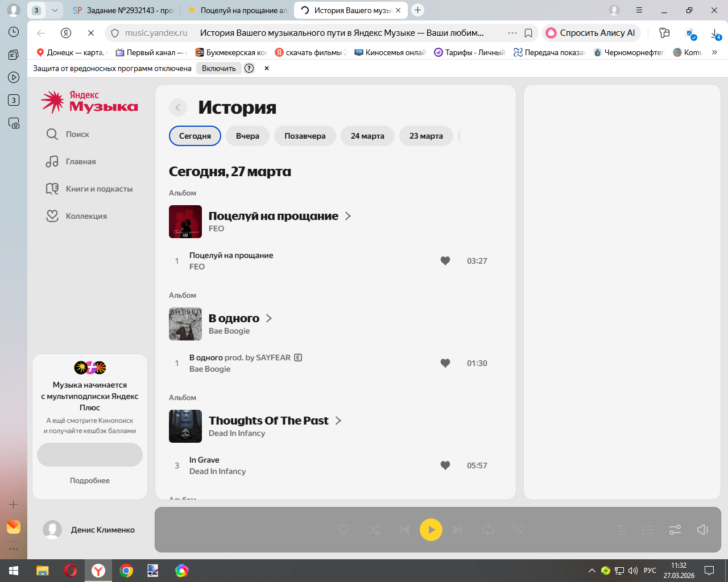Like the track Поцелуй на прощание
This screenshot has width=728, height=582.
point(445,261)
